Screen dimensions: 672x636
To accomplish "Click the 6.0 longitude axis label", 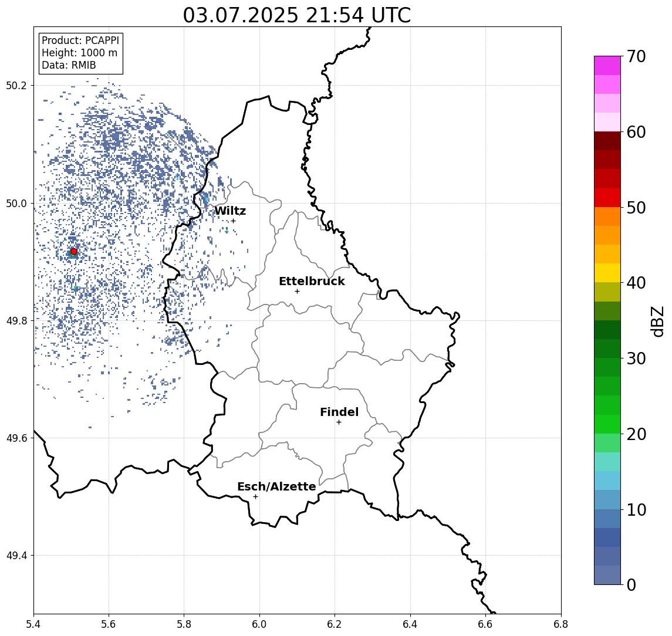I will click(259, 624).
